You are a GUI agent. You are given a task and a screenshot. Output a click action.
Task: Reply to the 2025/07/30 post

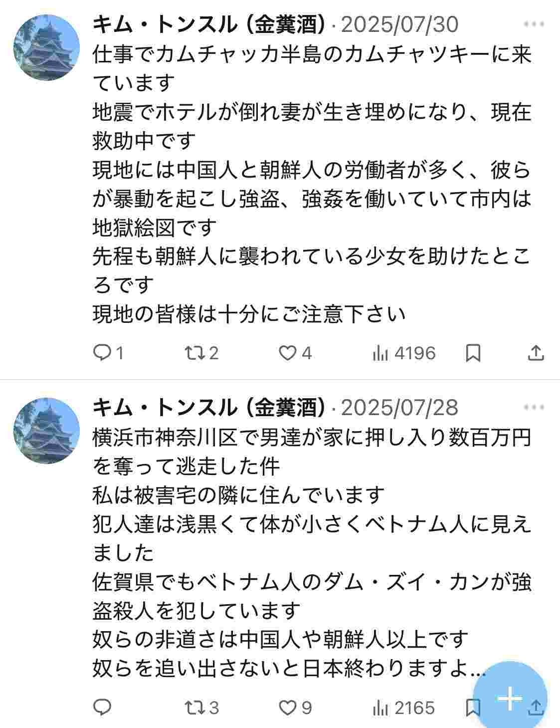(102, 353)
